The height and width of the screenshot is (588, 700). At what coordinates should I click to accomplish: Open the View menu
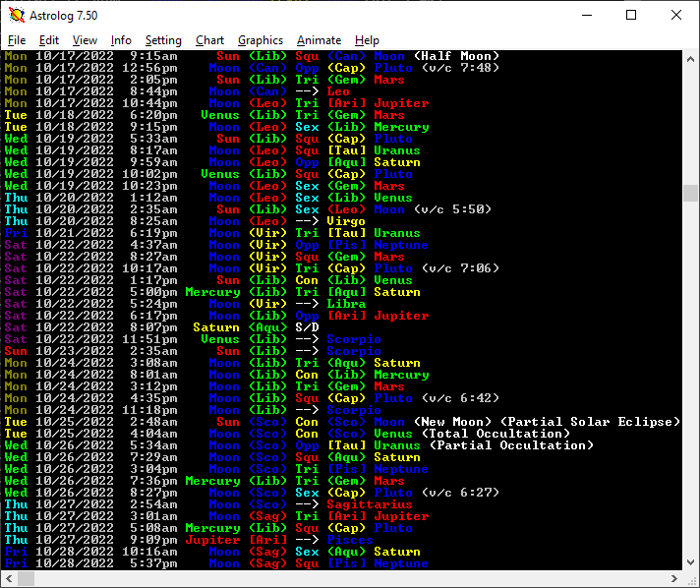point(85,40)
